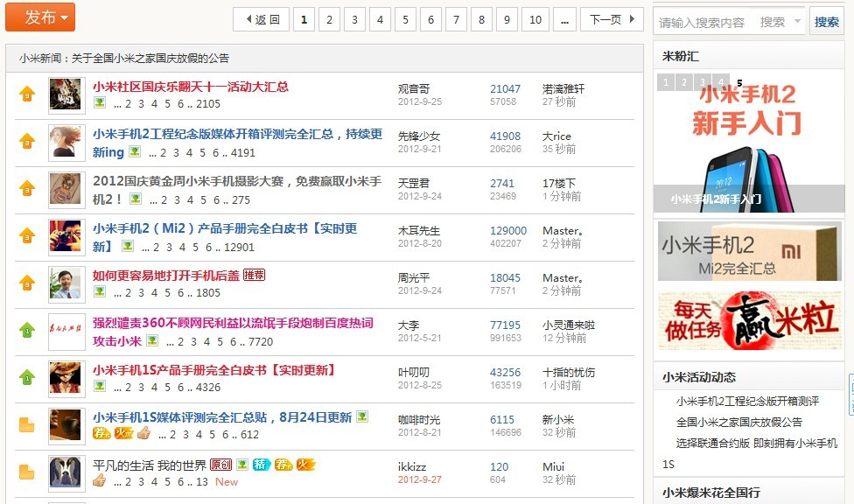
Task: Click the 火 badge in 小米手机1S媒体评测 row
Action: [x=123, y=434]
